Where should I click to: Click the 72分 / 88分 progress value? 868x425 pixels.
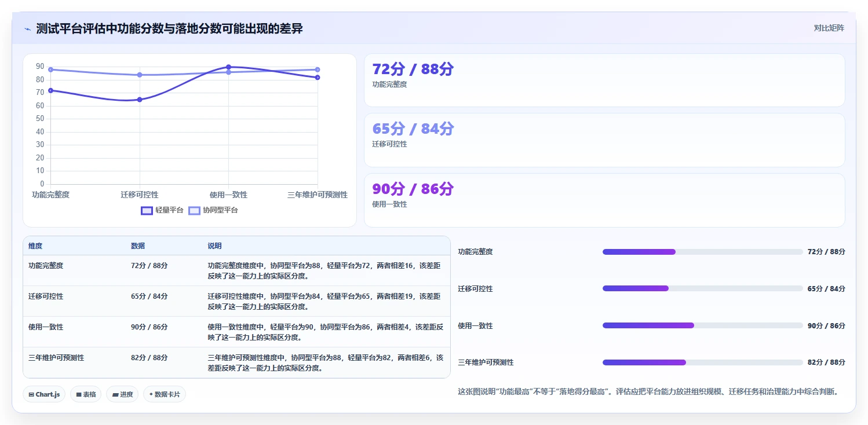point(826,252)
